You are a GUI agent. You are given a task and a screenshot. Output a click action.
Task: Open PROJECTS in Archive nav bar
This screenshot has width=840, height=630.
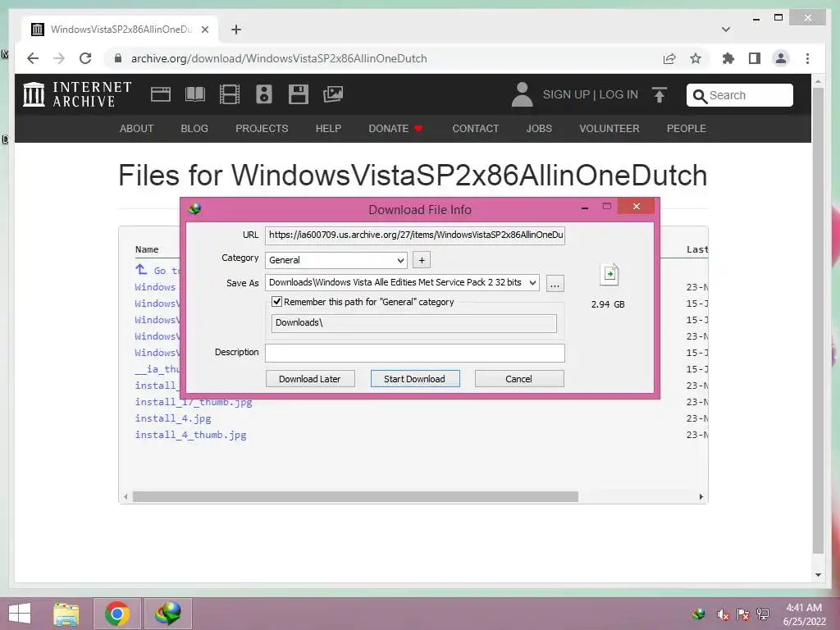click(x=262, y=129)
